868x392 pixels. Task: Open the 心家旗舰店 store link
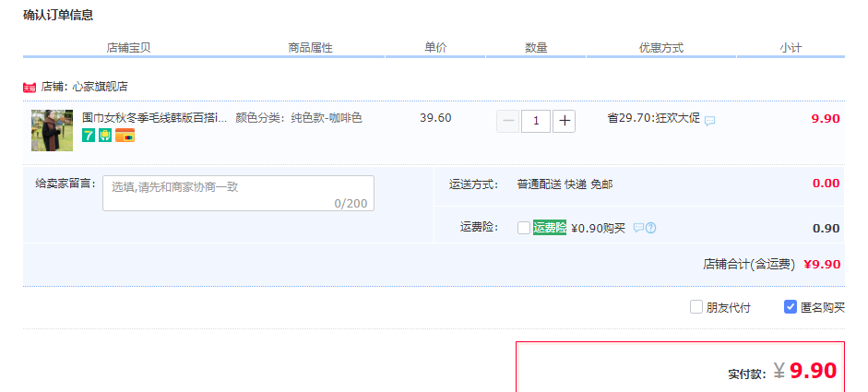coord(101,87)
